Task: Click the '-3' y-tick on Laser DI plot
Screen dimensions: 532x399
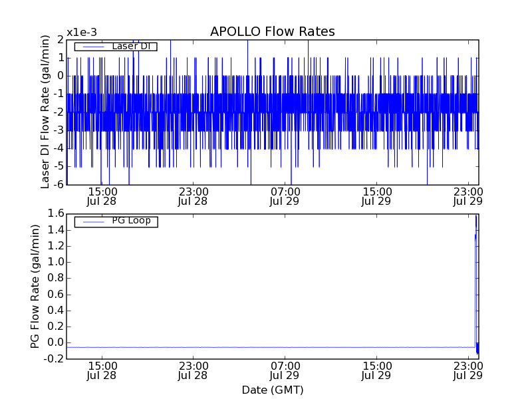Action: coord(59,130)
